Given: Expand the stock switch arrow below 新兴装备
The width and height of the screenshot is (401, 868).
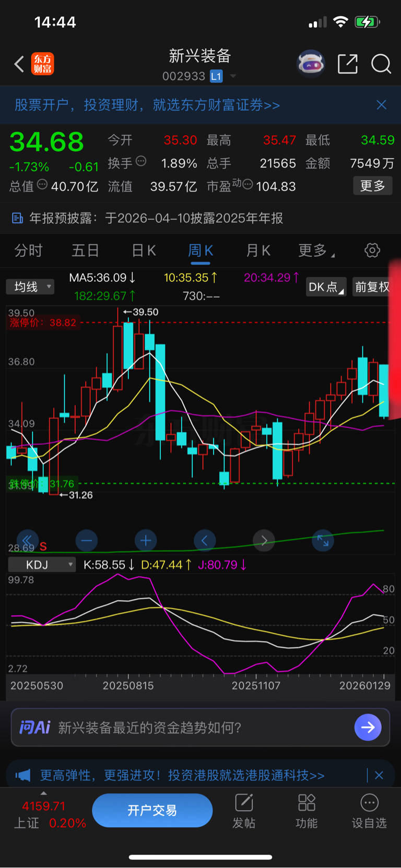Looking at the screenshot, I should 233,76.
